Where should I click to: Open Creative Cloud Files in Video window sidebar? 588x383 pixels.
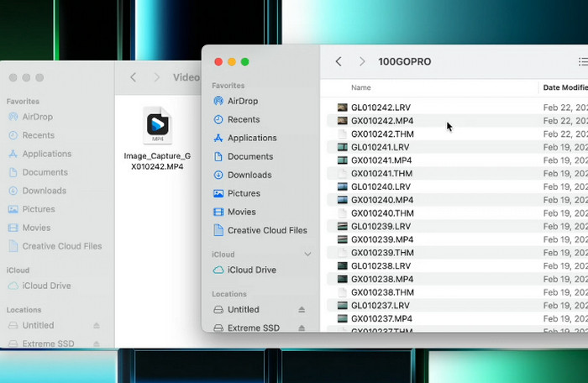(x=55, y=246)
